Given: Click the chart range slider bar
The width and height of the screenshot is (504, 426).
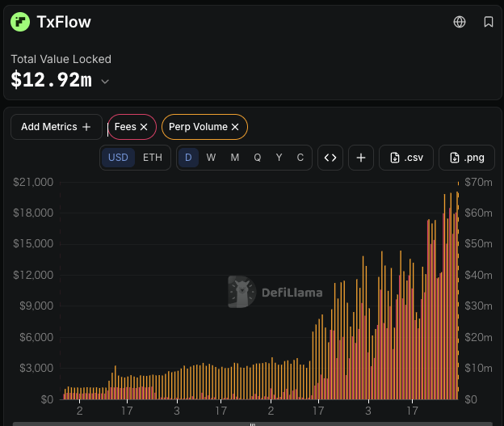Looking at the screenshot, I should click(252, 424).
